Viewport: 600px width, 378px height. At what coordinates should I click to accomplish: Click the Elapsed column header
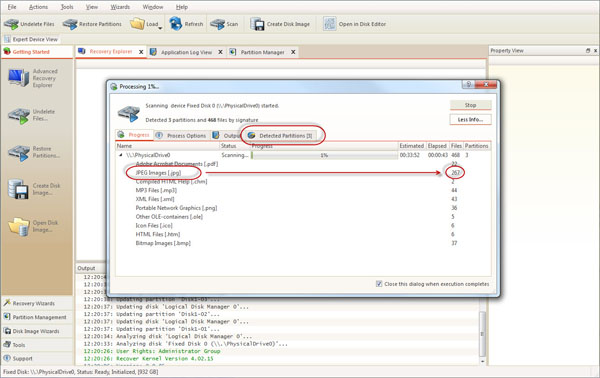pos(437,146)
